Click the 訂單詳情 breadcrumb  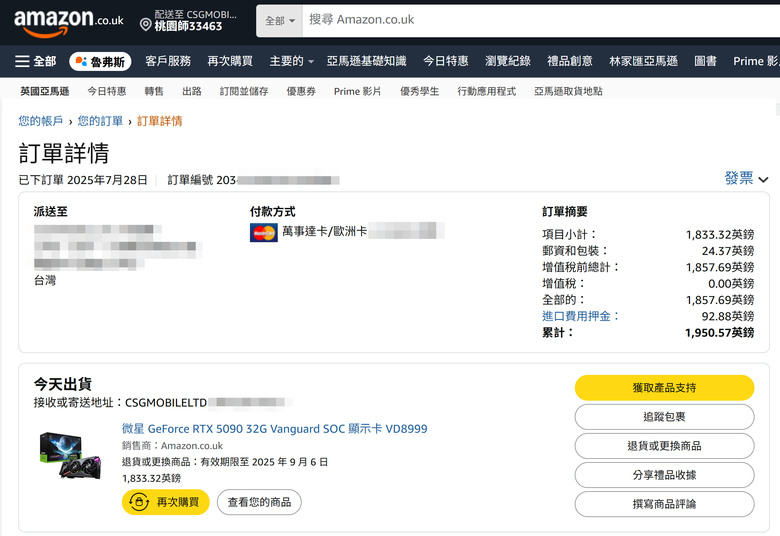pos(160,121)
